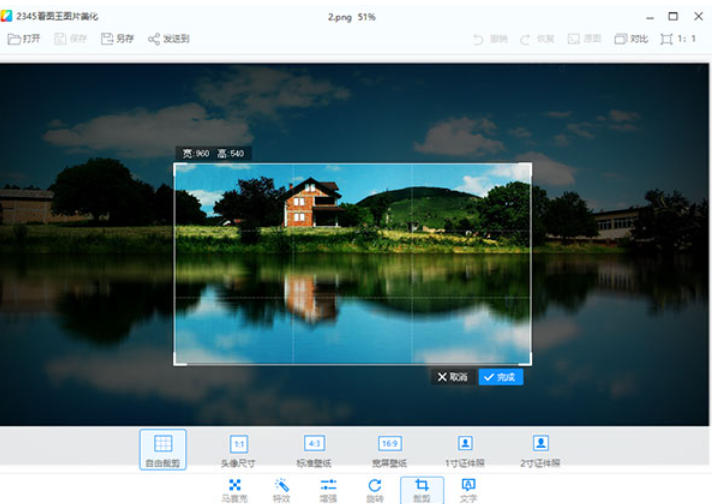
Task: Select the 2-inch ID photo crop preset
Action: (x=540, y=449)
